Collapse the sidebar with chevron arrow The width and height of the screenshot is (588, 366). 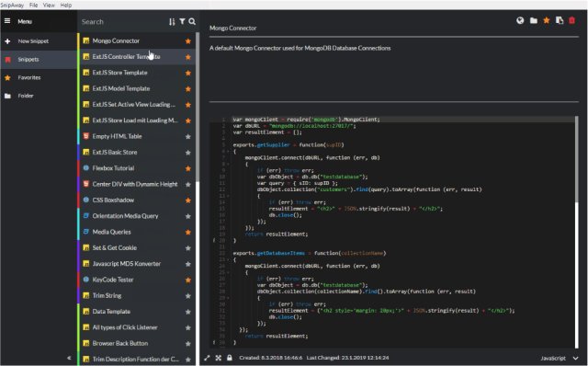coord(69,358)
